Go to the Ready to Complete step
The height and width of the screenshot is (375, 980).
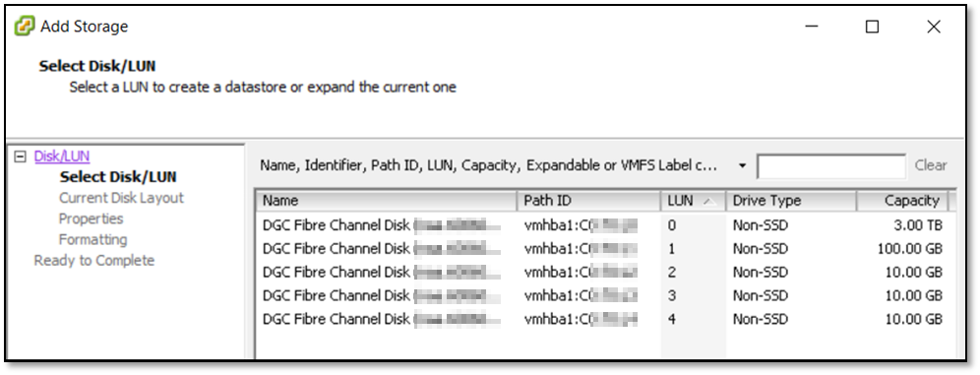(x=93, y=260)
